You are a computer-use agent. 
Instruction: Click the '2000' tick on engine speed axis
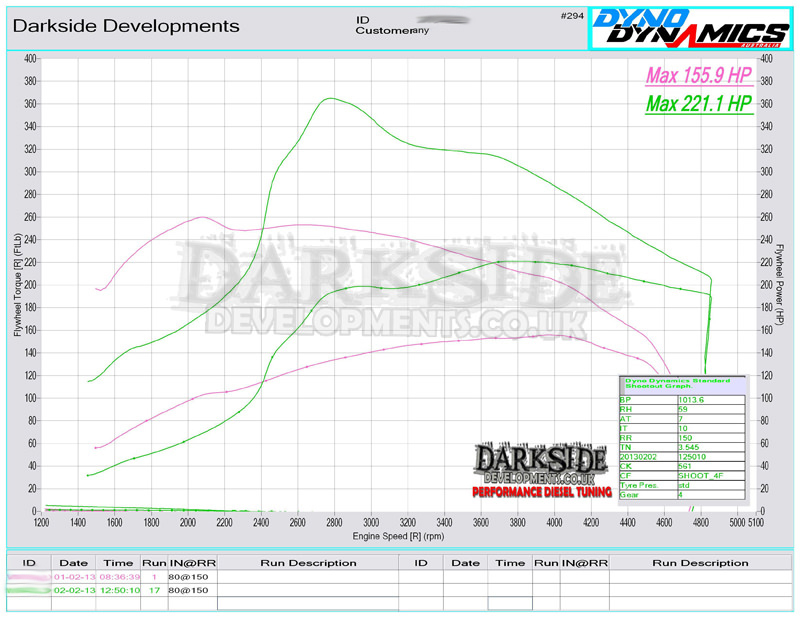[x=188, y=523]
